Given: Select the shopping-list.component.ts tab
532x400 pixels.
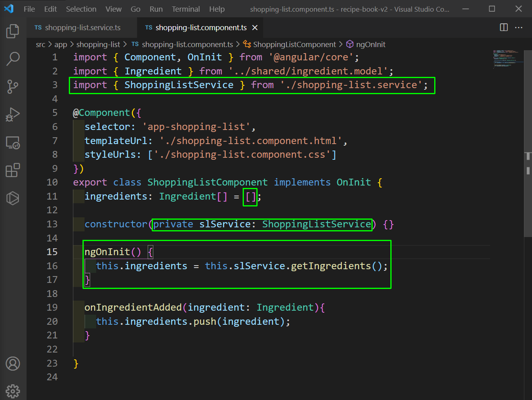Looking at the screenshot, I should (200, 27).
